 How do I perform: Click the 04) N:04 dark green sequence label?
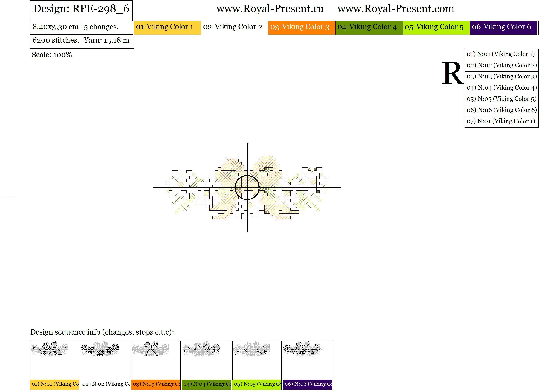pyautogui.click(x=207, y=384)
